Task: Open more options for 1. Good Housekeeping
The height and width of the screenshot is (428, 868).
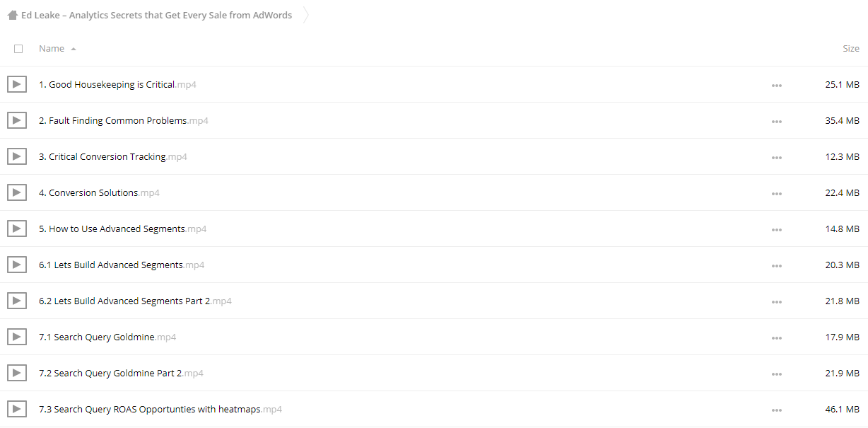Action: [x=777, y=86]
